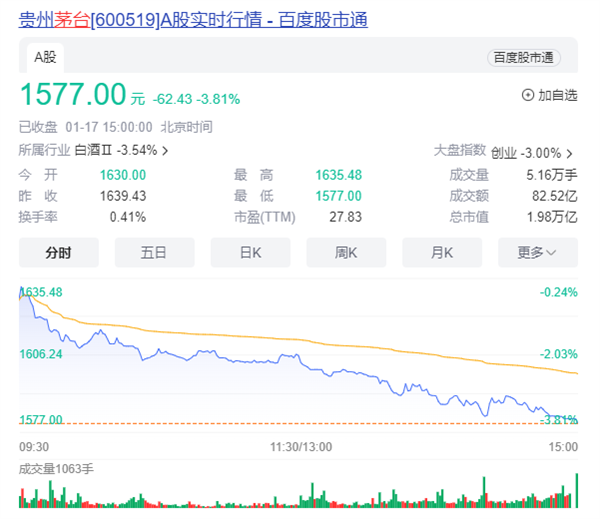Expand the chevron after 白酒II -3.54%

[165, 151]
